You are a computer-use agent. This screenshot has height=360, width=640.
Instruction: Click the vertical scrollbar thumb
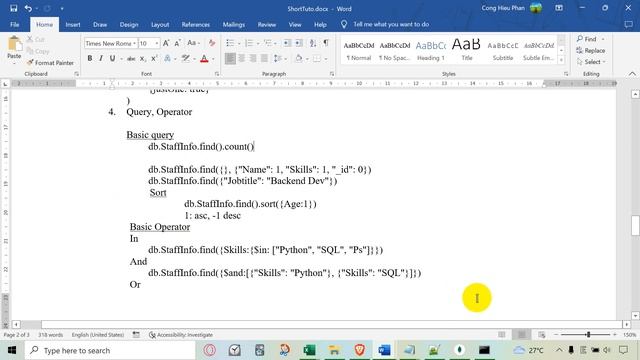(x=635, y=225)
